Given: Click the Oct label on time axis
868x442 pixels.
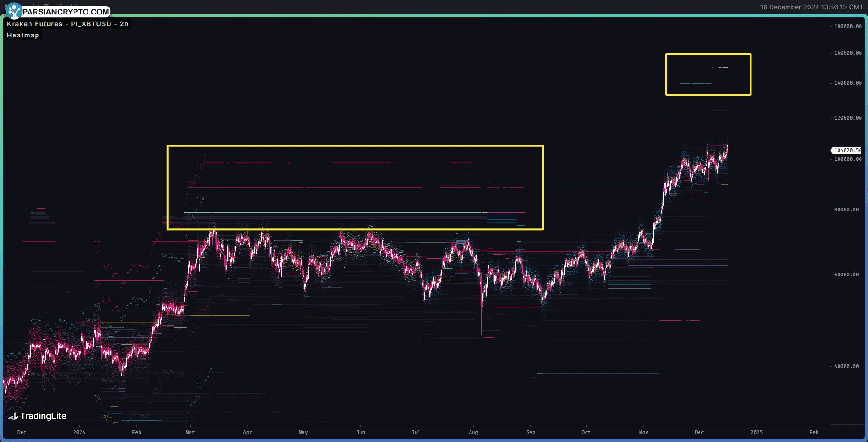Looking at the screenshot, I should [586, 432].
